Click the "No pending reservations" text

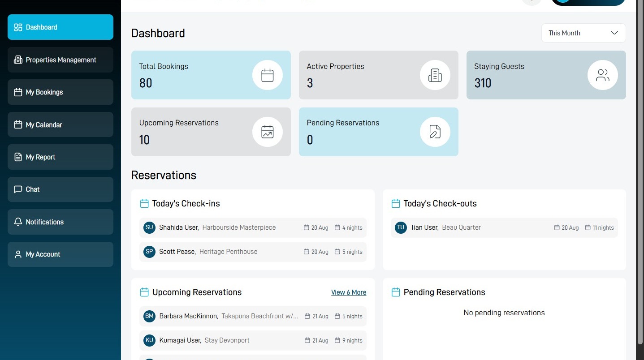504,313
